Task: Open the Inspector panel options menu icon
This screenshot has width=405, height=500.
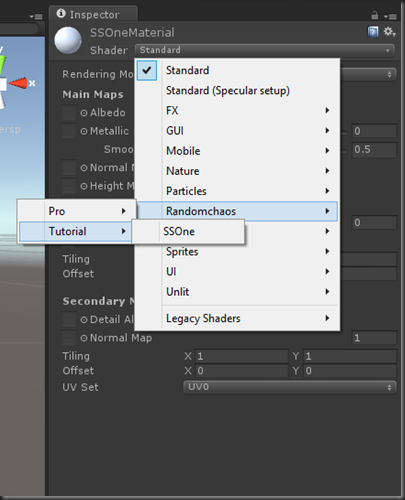Action: coord(390,16)
